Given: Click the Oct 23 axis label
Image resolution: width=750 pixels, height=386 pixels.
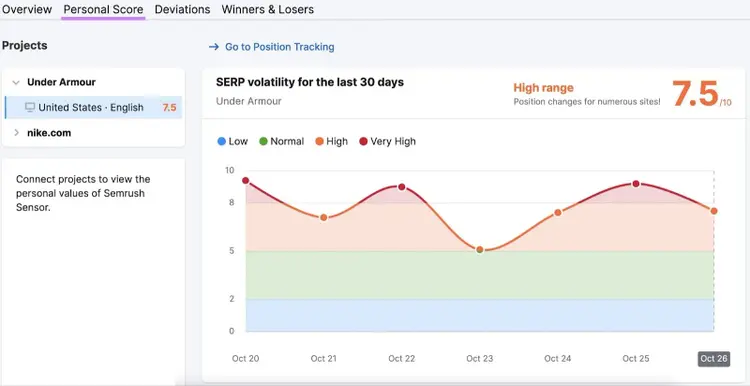Looking at the screenshot, I should pyautogui.click(x=480, y=359).
